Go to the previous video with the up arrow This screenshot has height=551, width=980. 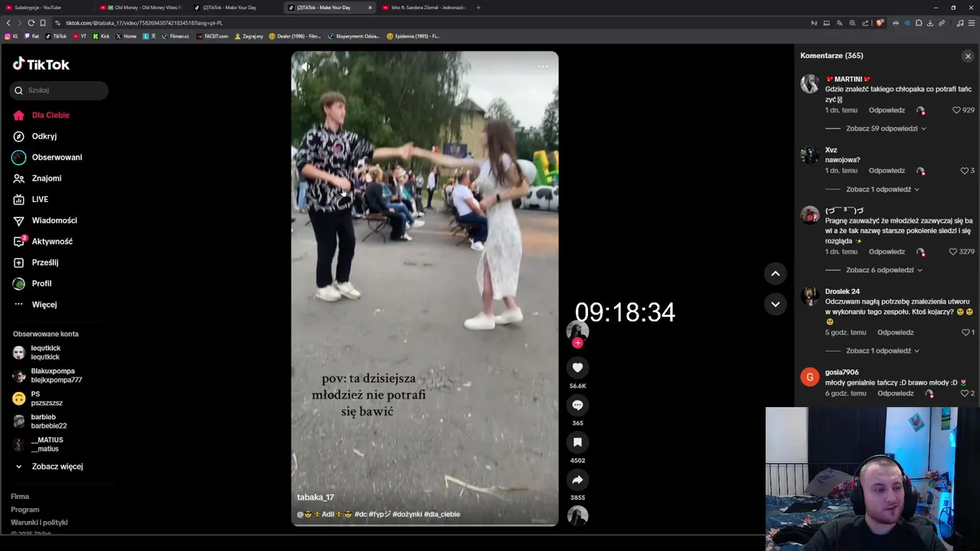click(x=775, y=273)
